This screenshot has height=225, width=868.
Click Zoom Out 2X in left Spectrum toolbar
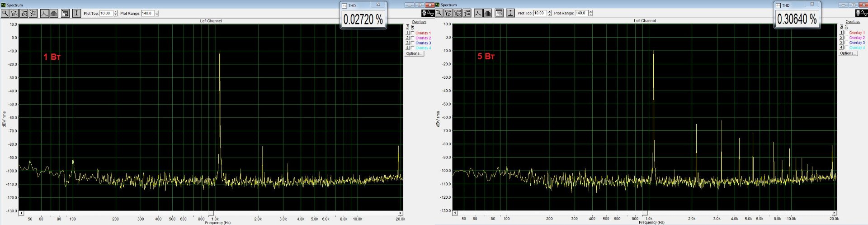[24, 13]
